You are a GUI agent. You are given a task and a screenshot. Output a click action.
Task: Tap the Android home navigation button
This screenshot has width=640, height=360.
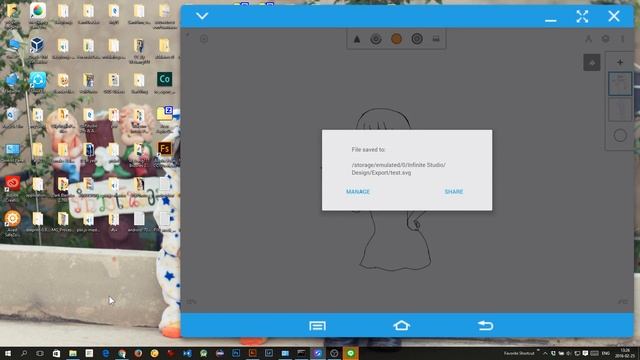[401, 326]
